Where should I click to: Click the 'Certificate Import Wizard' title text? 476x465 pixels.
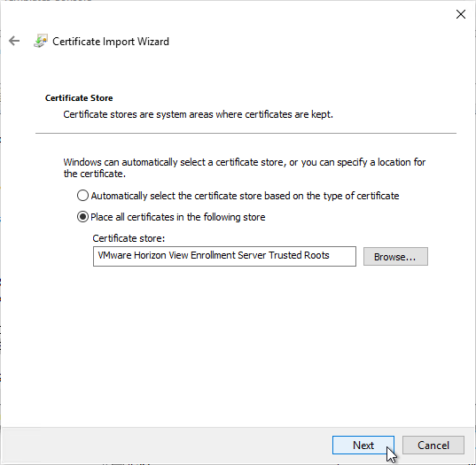point(111,42)
